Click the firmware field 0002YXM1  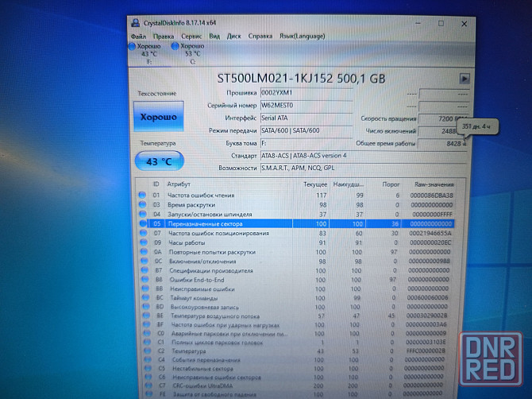[x=306, y=93]
